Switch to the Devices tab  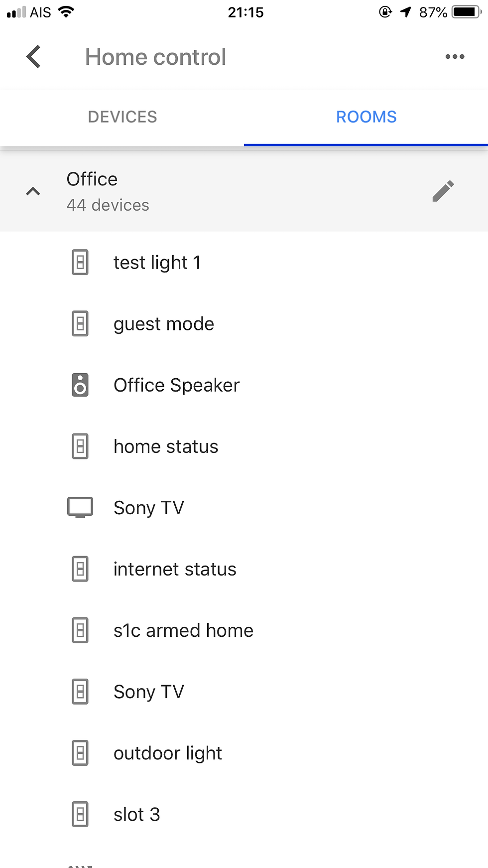pos(122,117)
